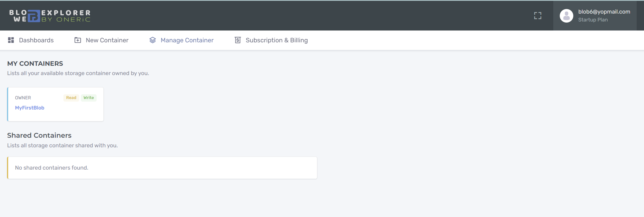Click the user avatar icon
Image resolution: width=644 pixels, height=217 pixels.
point(567,16)
